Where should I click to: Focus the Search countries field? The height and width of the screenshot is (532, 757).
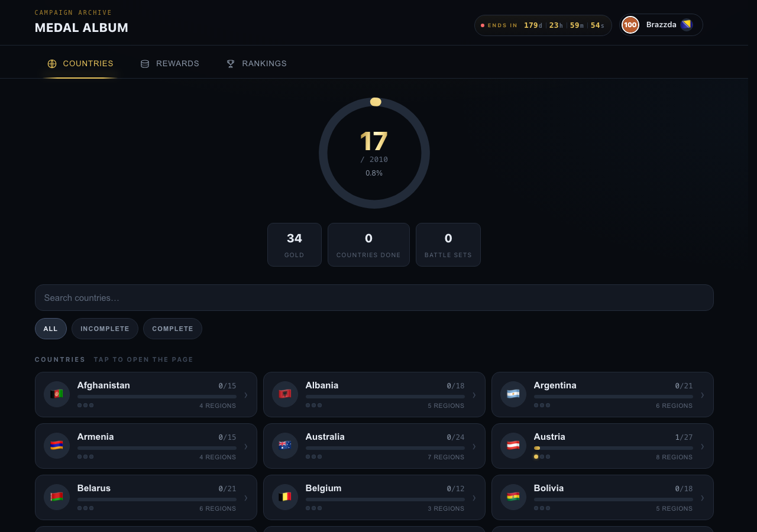374,298
